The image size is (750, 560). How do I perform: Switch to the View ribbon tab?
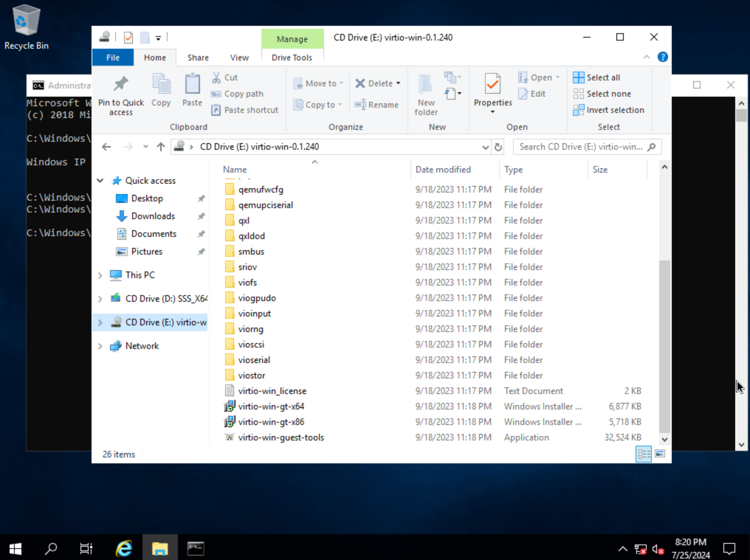click(239, 57)
